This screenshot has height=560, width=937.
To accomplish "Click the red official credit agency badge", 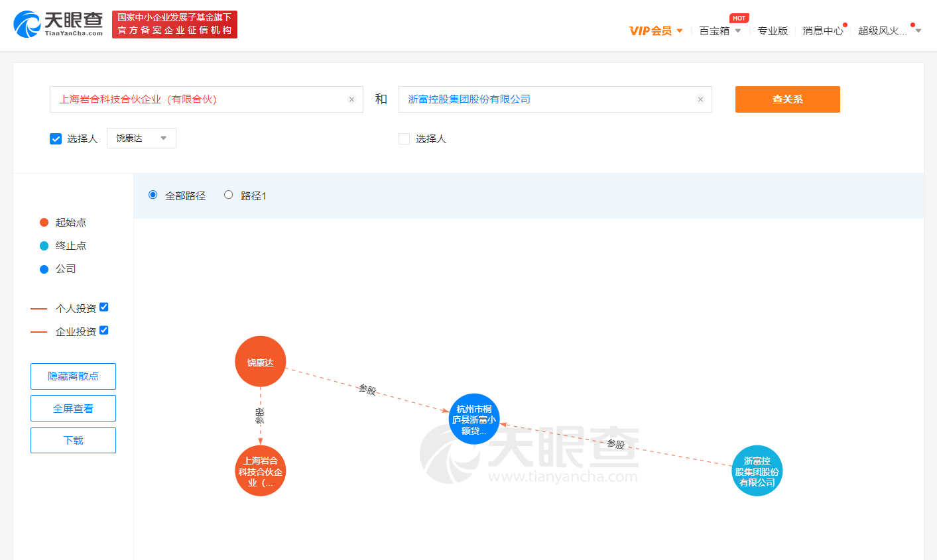I will (x=174, y=25).
